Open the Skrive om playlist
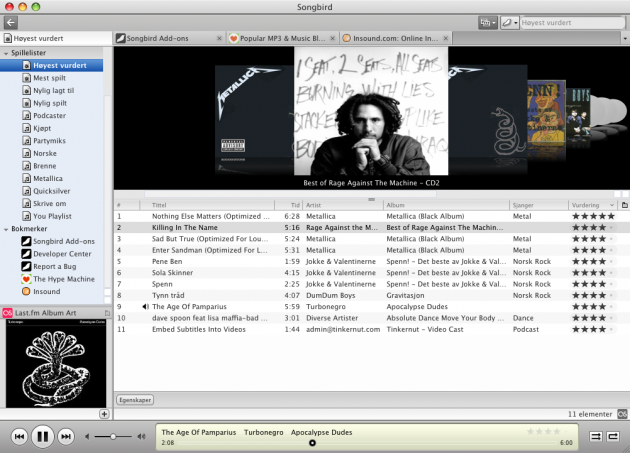Viewport: 630px width, 453px height. tap(49, 203)
